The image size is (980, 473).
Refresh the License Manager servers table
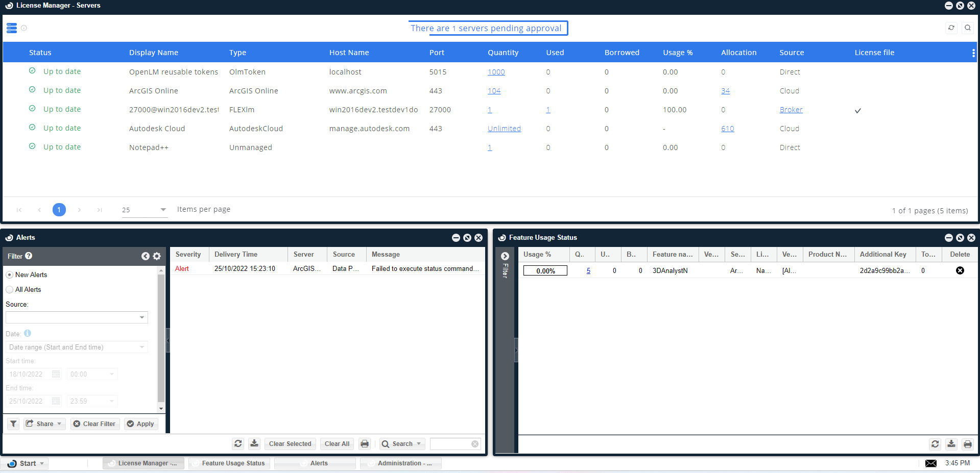click(x=951, y=28)
